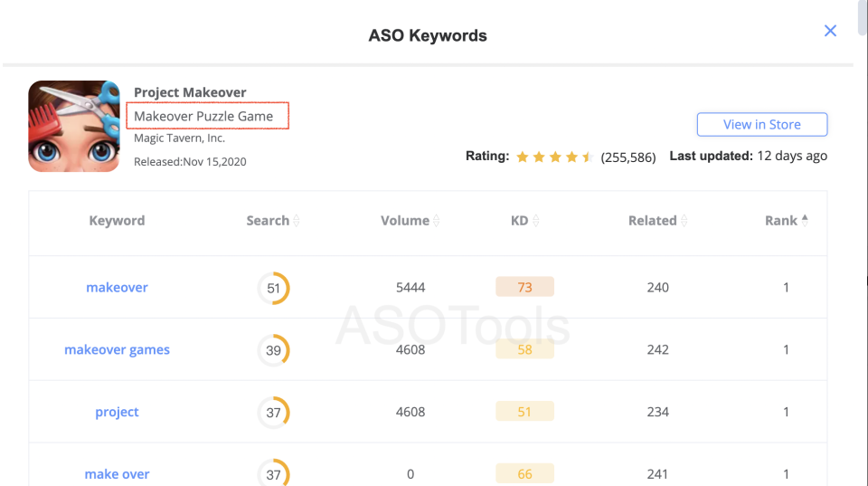Sort by the Related column arrows
Image resolution: width=868 pixels, height=486 pixels.
click(684, 221)
